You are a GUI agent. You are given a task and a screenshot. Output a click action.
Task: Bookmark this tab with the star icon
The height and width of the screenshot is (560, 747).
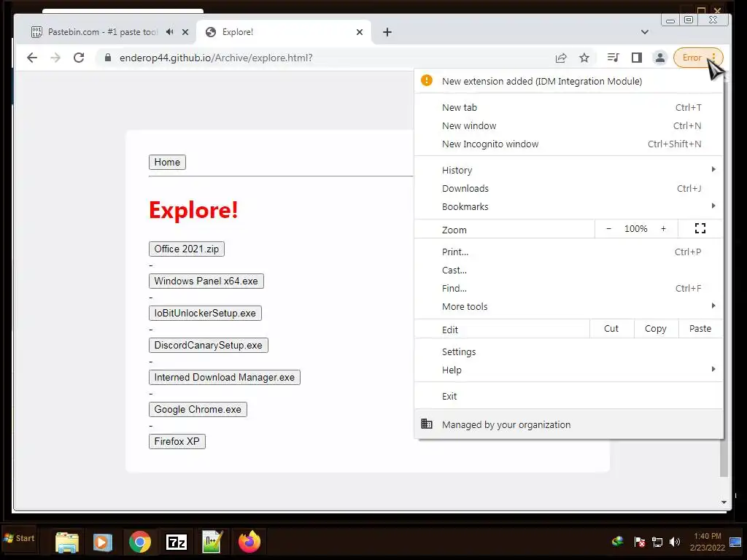coord(584,58)
